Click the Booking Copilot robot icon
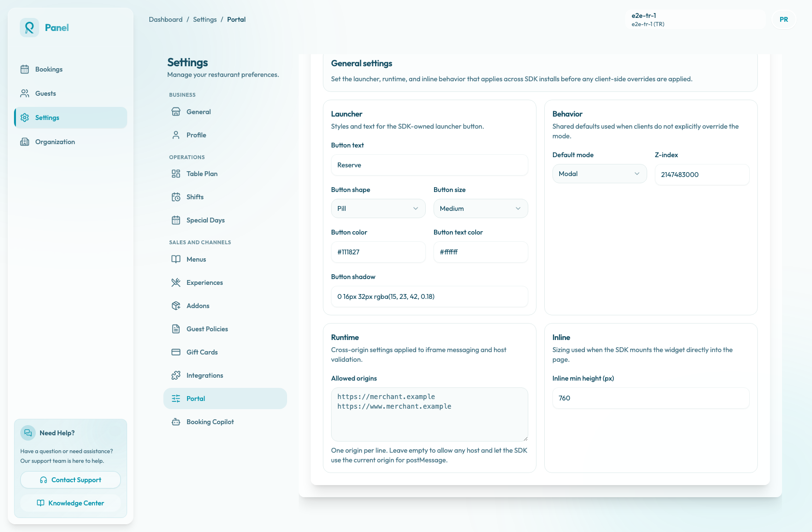 [x=176, y=422]
